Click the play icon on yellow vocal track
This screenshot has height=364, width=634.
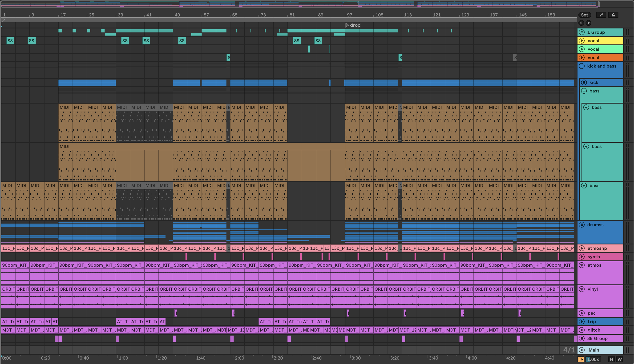coord(582,41)
